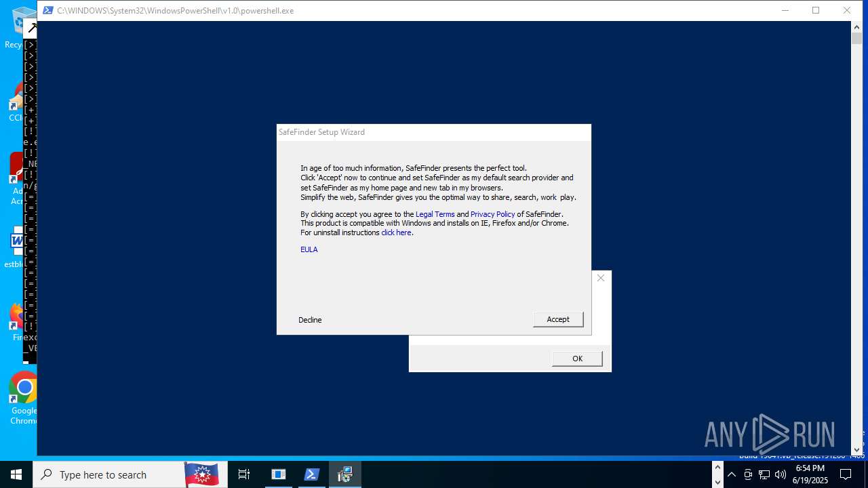Open the Privacy Policy link
Image resolution: width=868 pixels, height=488 pixels.
492,214
